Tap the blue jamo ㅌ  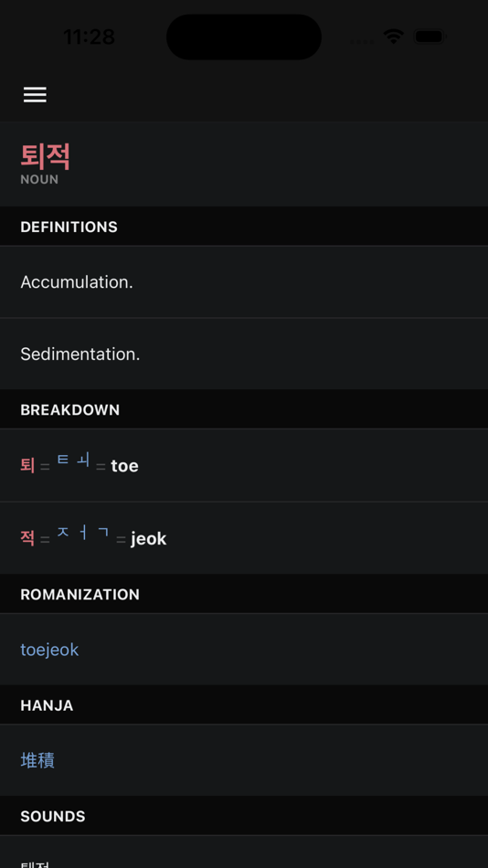click(x=63, y=460)
